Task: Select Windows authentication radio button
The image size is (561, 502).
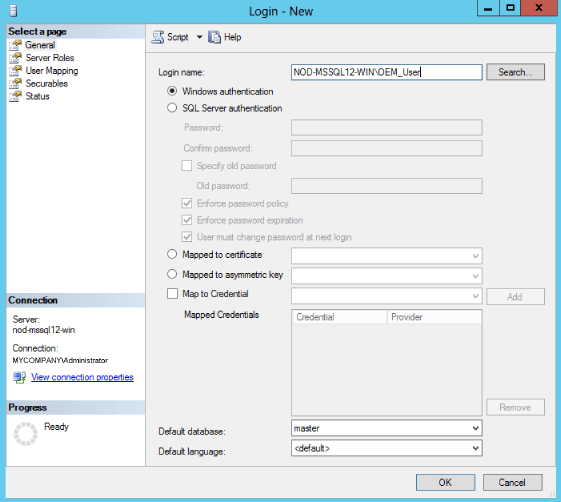Action: pos(172,91)
